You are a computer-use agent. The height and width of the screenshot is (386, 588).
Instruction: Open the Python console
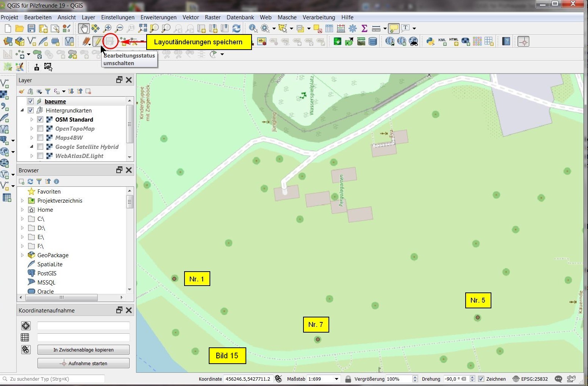[x=430, y=42]
